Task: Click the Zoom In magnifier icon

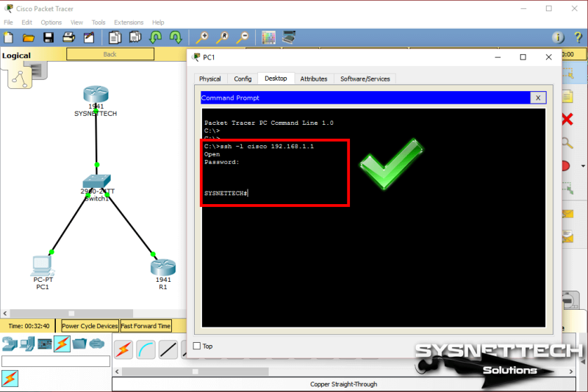Action: [203, 37]
